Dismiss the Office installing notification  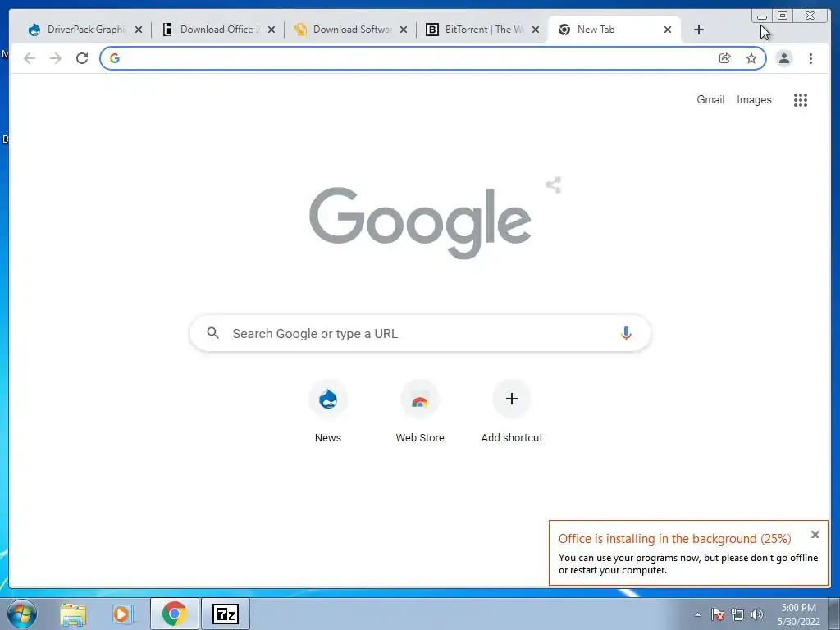(x=815, y=535)
